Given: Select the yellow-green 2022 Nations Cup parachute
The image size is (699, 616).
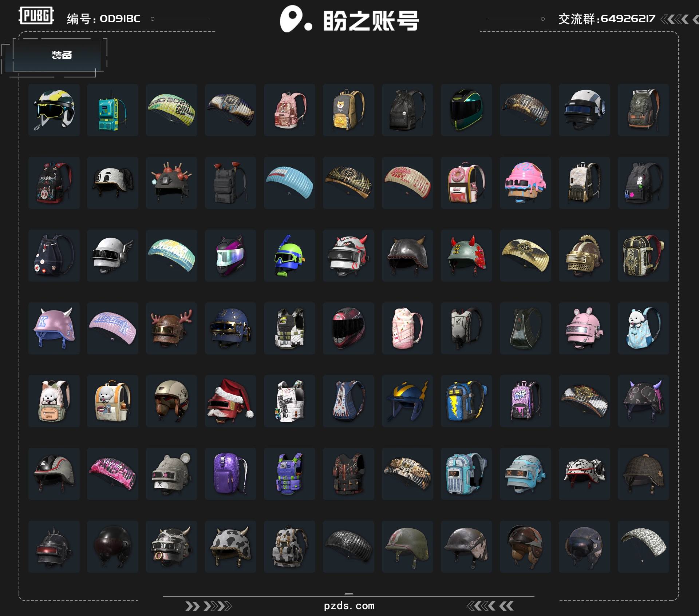Looking at the screenshot, I should coord(171,110).
